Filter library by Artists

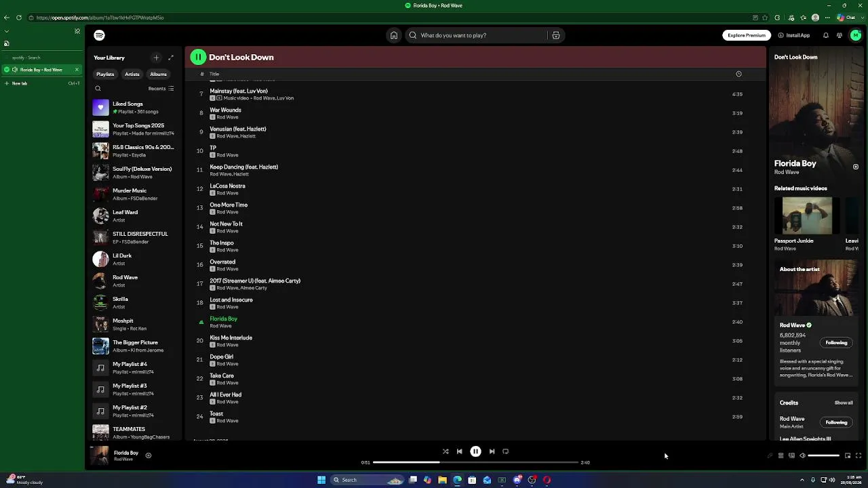tap(132, 74)
